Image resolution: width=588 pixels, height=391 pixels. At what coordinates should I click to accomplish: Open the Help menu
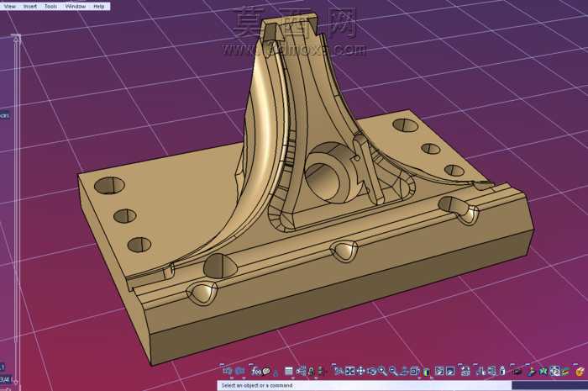coord(98,7)
